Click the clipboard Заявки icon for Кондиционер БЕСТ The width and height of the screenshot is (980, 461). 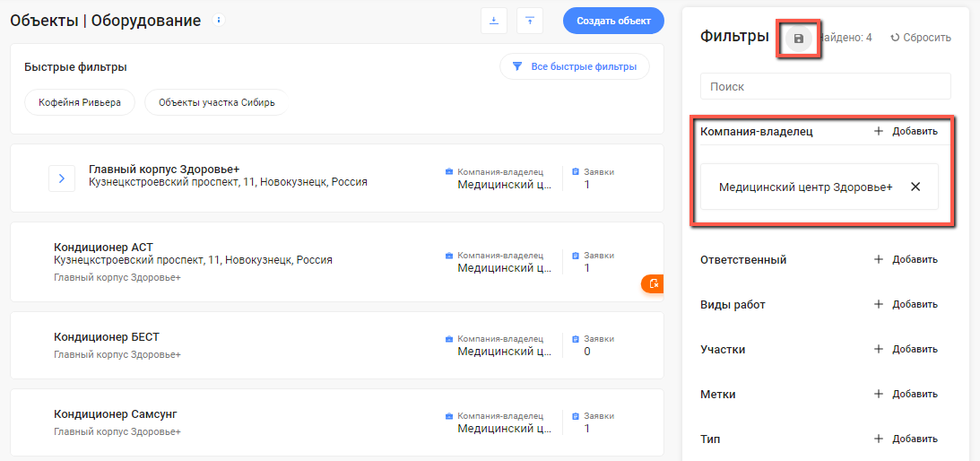point(576,338)
